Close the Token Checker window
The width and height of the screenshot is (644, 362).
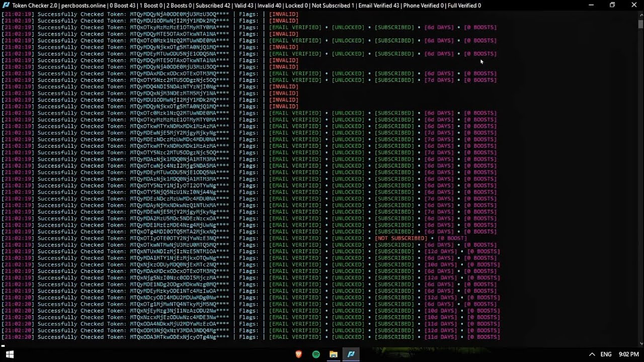click(633, 5)
